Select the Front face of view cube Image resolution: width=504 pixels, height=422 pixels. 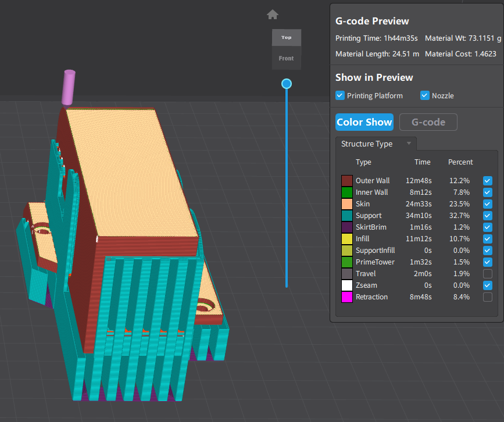[286, 59]
